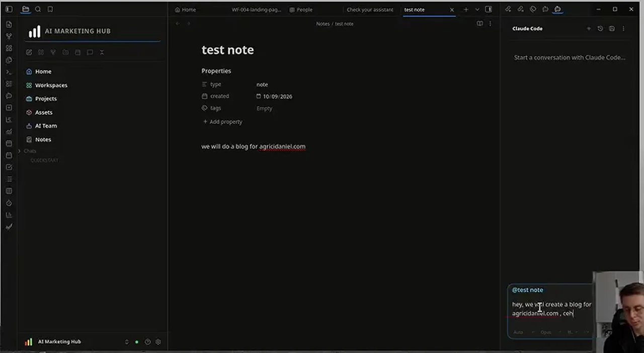Screen dimensions: 644x353
Task: Expand the Chats folder
Action: click(x=30, y=151)
